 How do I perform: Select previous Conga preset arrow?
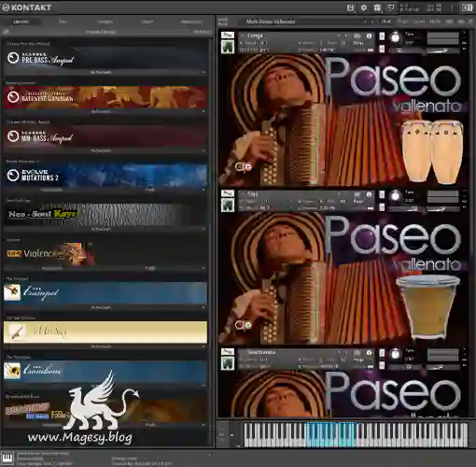pos(339,35)
